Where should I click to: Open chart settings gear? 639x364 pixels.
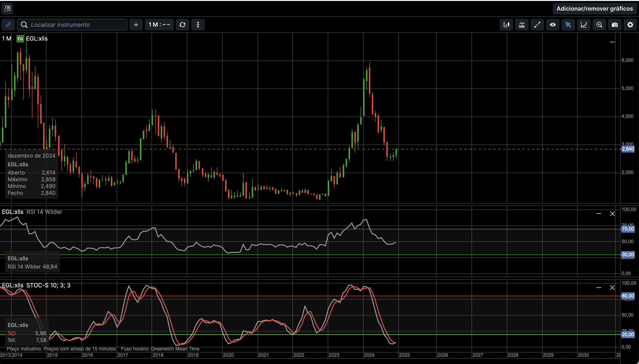click(630, 25)
